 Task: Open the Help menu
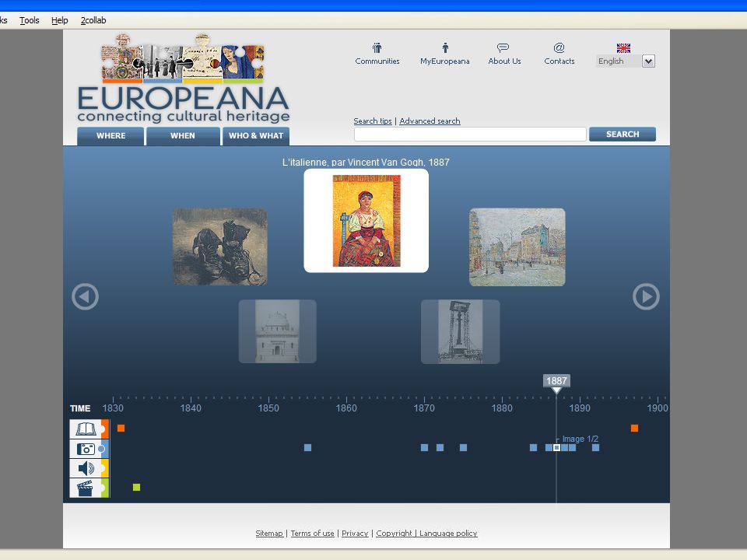pyautogui.click(x=60, y=20)
